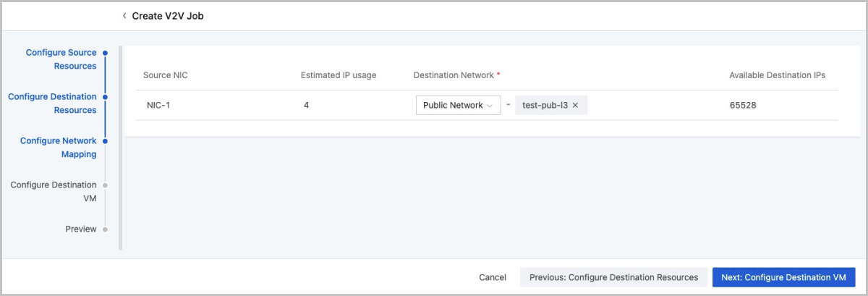The width and height of the screenshot is (868, 296).
Task: Click the NIC-1 source NIC cell
Action: coord(158,106)
